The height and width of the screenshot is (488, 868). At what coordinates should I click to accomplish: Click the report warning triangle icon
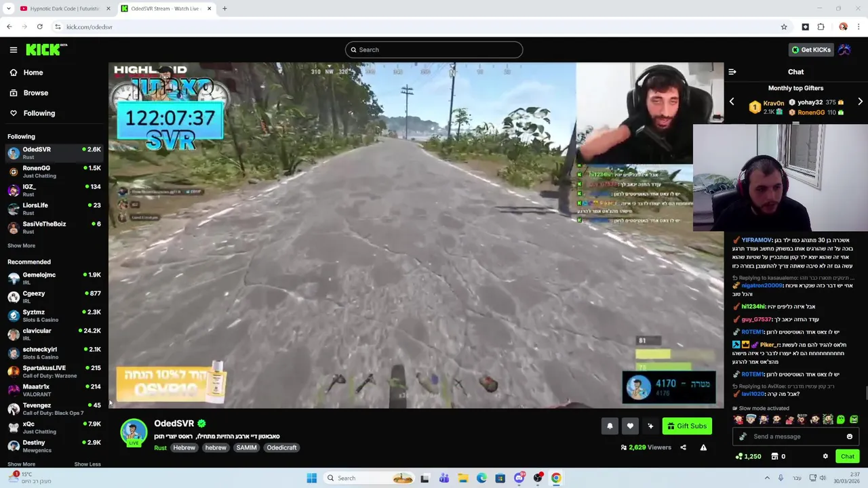703,447
